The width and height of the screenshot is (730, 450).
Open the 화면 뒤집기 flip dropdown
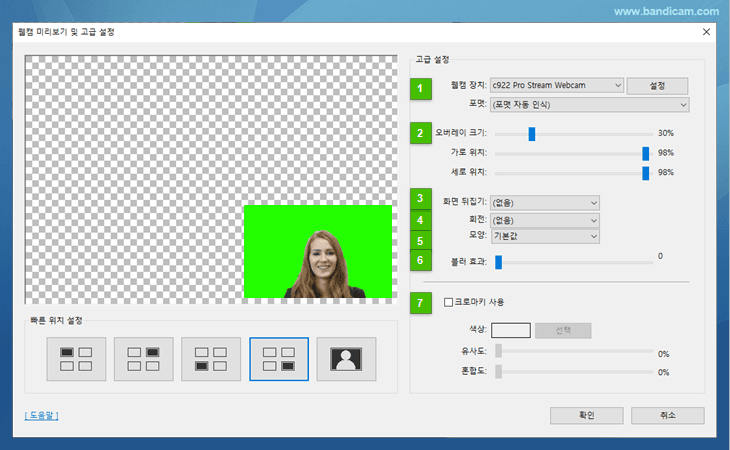[x=545, y=203]
